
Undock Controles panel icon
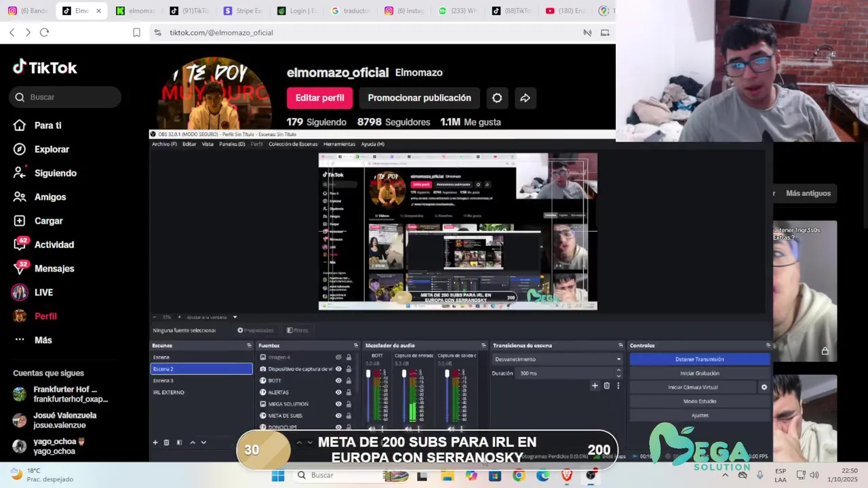pos(768,346)
